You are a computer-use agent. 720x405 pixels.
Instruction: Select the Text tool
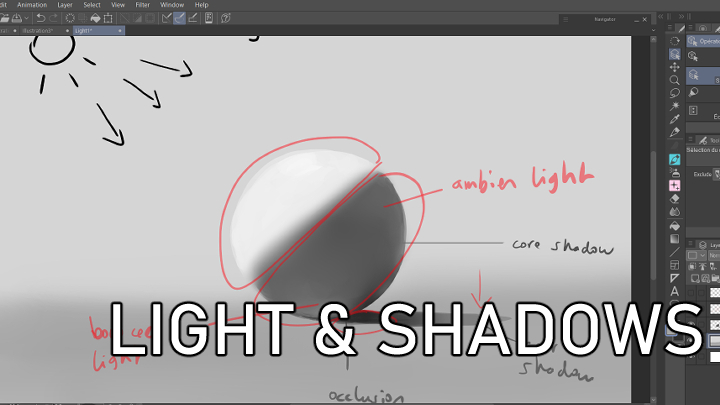click(x=675, y=291)
